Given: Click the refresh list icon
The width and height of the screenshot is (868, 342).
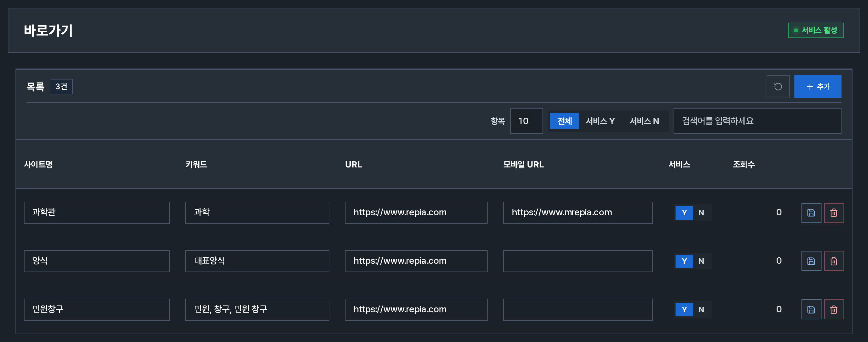Looking at the screenshot, I should click(x=778, y=87).
